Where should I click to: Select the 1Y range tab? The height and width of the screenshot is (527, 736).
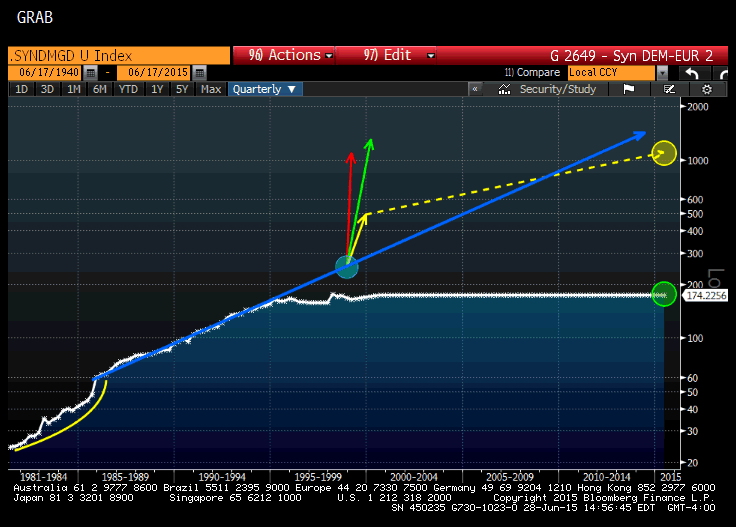tap(157, 89)
